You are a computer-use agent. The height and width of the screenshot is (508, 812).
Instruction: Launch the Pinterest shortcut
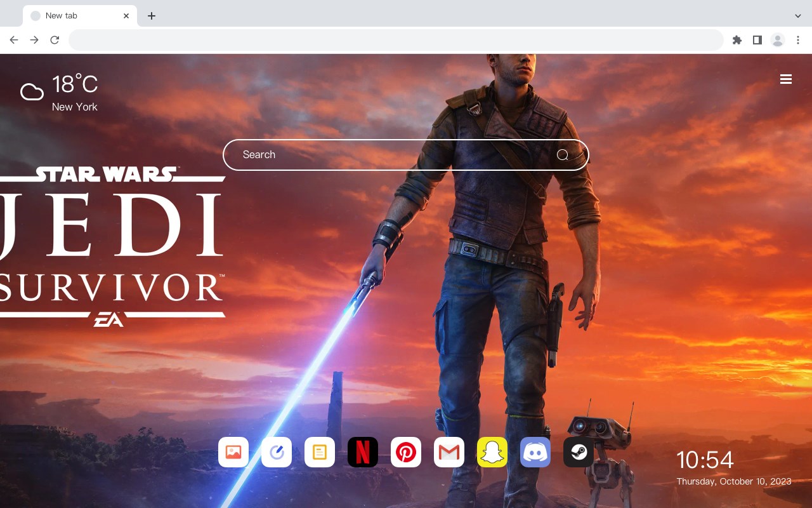coord(406,452)
